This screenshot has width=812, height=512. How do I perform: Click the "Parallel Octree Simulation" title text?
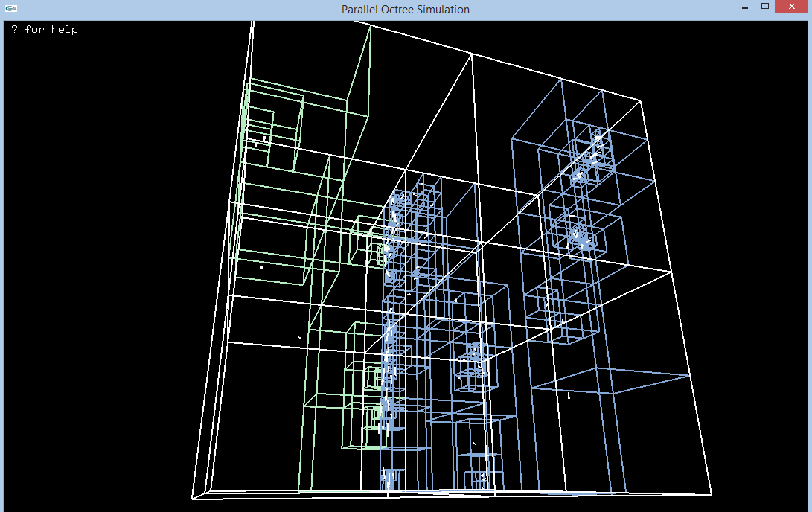[405, 10]
